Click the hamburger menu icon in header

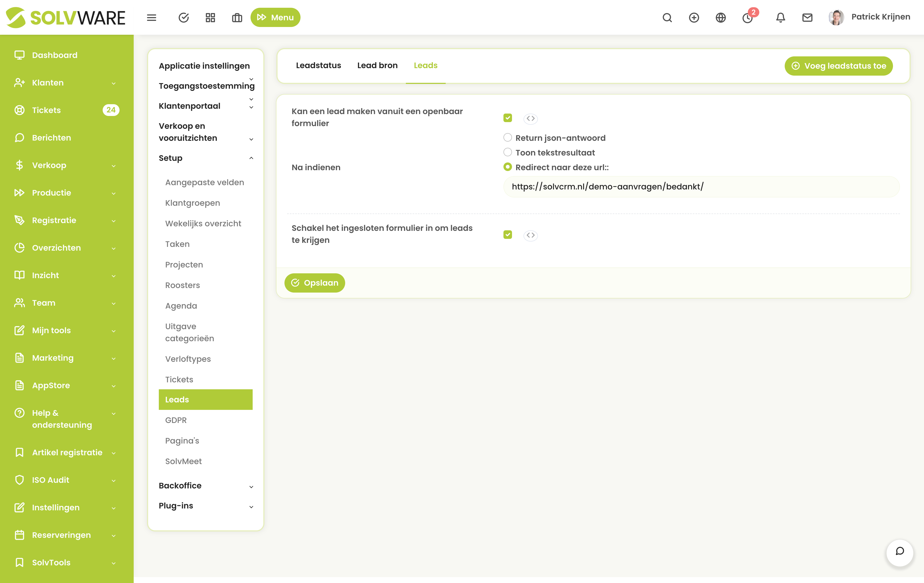point(151,18)
